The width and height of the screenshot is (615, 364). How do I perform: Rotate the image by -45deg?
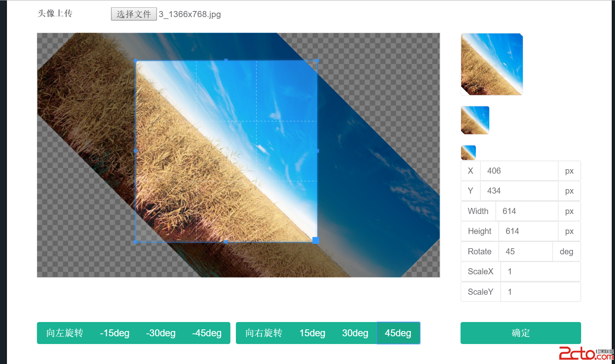pos(207,333)
